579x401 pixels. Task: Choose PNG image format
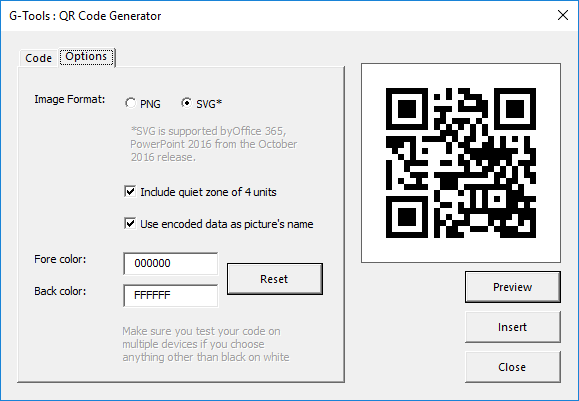[143, 104]
